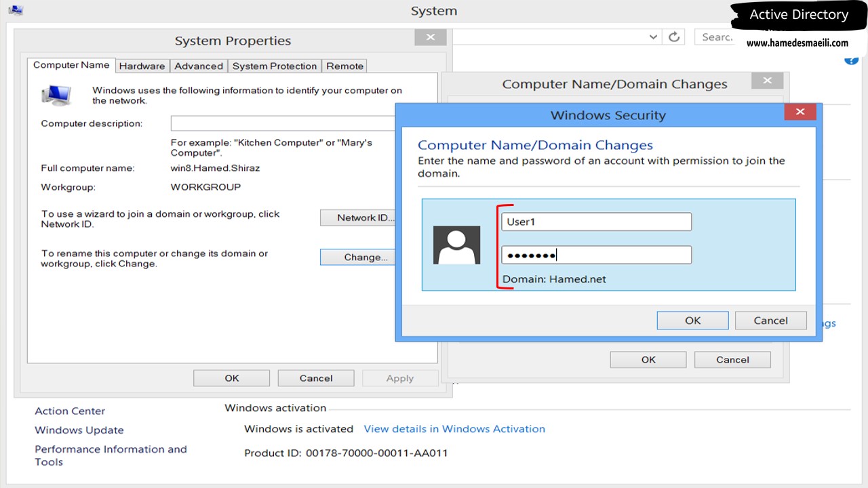Click the blue help icon in the System window
Image resolution: width=868 pixels, height=488 pixels.
[x=852, y=60]
